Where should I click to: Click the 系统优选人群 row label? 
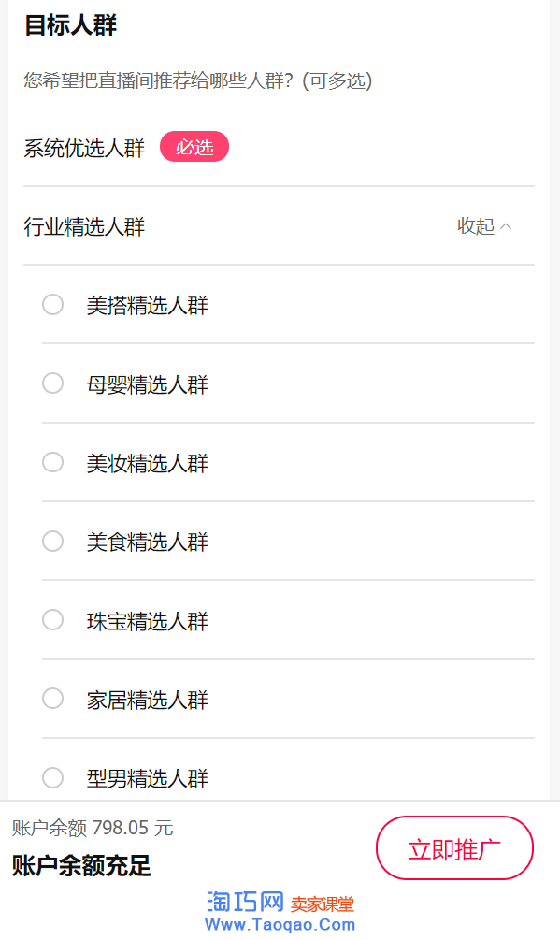click(84, 148)
